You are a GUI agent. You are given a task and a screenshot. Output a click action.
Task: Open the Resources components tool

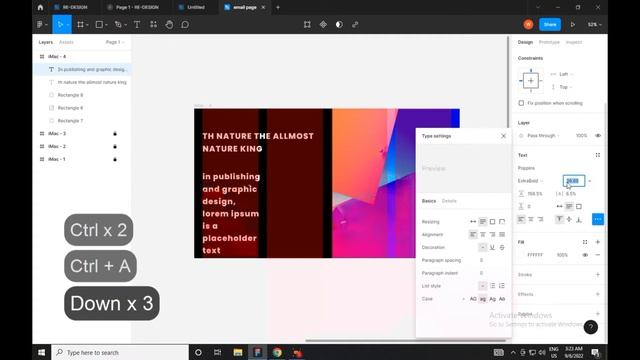pos(153,24)
